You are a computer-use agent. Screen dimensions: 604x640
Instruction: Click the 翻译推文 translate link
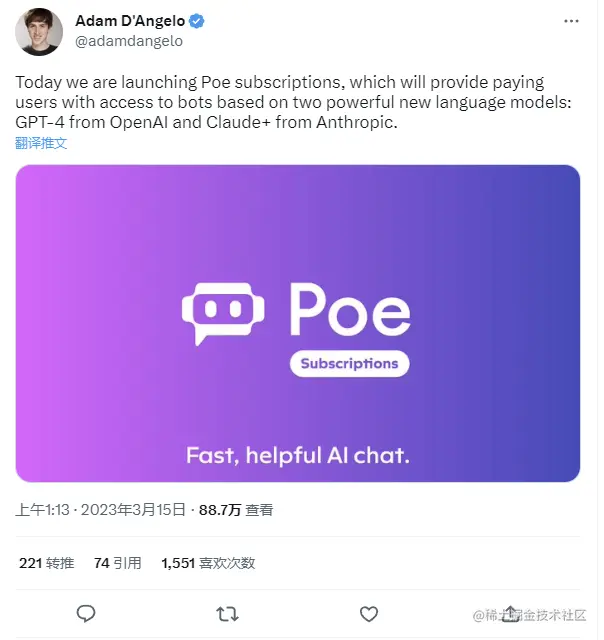tap(41, 143)
